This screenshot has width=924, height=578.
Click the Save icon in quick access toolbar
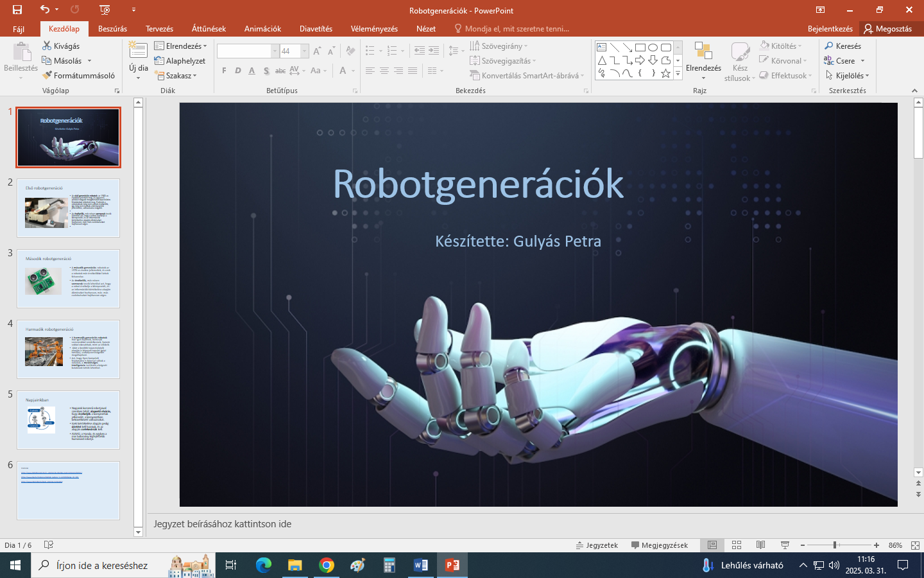17,10
